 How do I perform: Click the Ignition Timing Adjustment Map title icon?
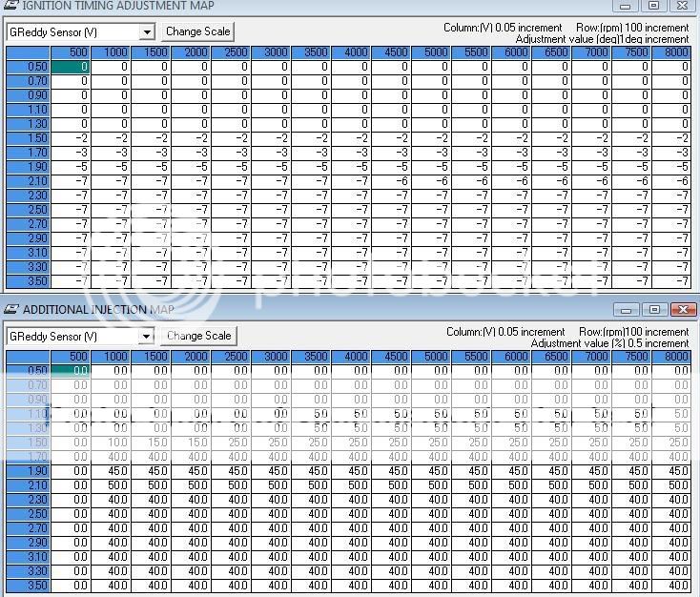[10, 6]
